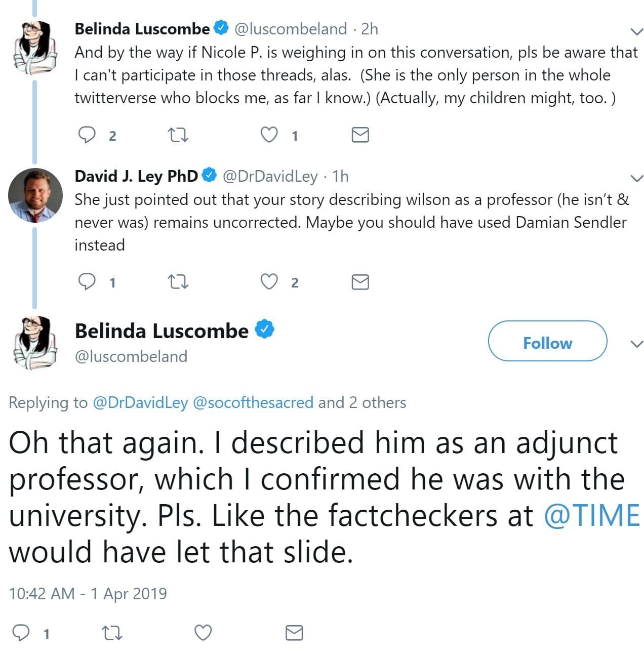Expand more options on David Ley's tweet

(x=636, y=178)
